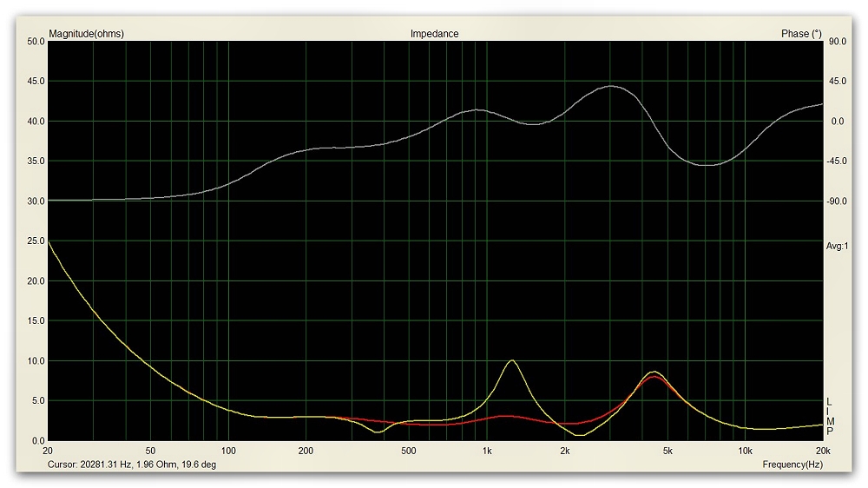Image resolution: width=868 pixels, height=488 pixels.
Task: Click the yellow curve dip near 400 Hz
Action: coord(379,432)
